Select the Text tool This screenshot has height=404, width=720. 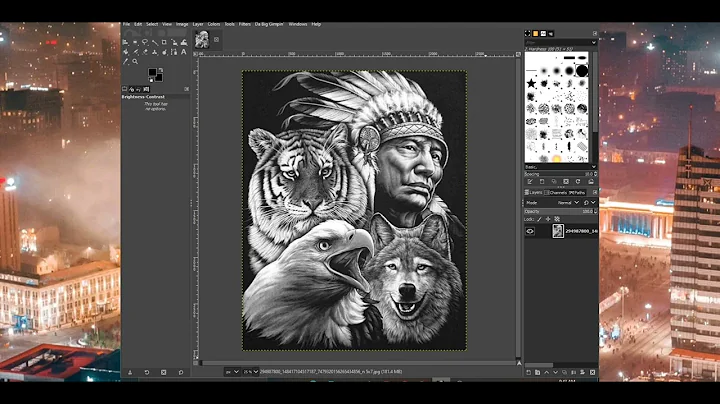point(184,52)
